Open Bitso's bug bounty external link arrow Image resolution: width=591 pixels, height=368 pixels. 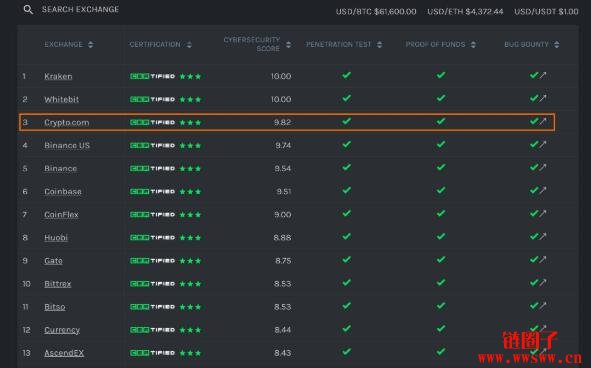[x=543, y=306]
